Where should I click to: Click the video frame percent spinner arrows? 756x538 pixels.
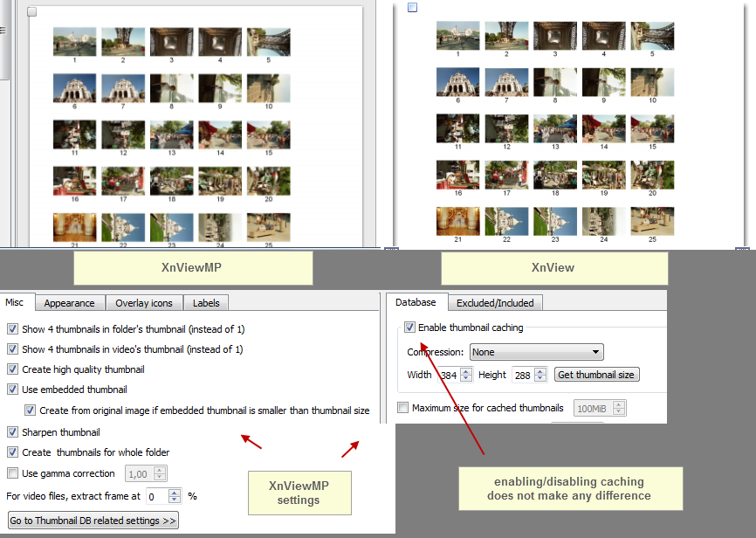[x=175, y=496]
